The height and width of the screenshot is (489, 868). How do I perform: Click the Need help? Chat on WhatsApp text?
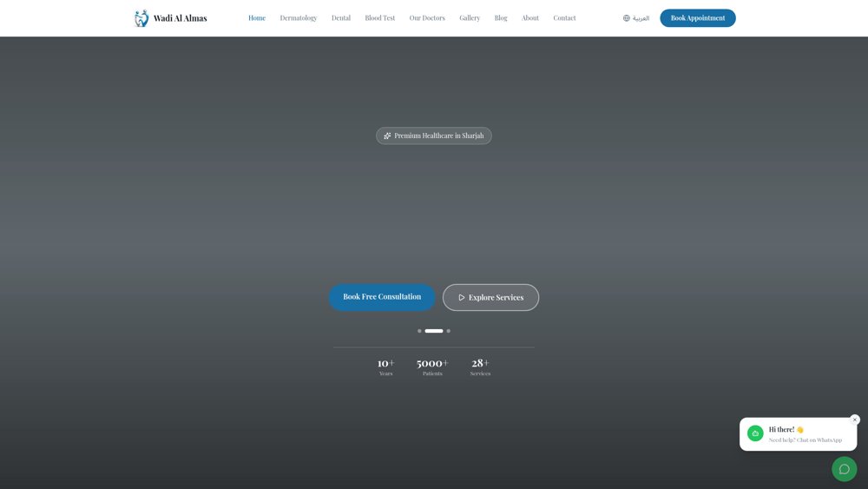[x=805, y=440]
